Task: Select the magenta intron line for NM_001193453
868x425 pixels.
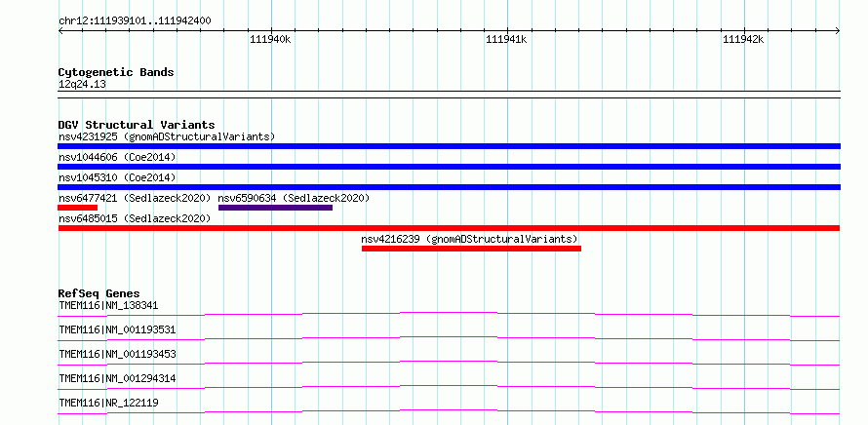Action: pos(449,363)
